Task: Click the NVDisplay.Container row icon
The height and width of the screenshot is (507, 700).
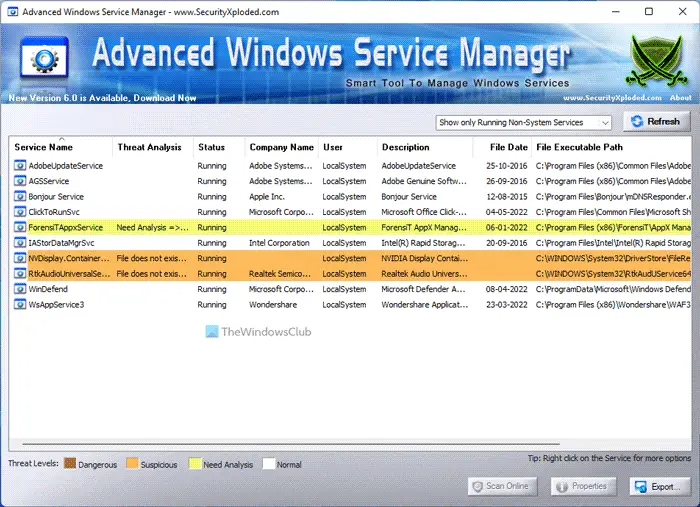Action: pos(20,258)
